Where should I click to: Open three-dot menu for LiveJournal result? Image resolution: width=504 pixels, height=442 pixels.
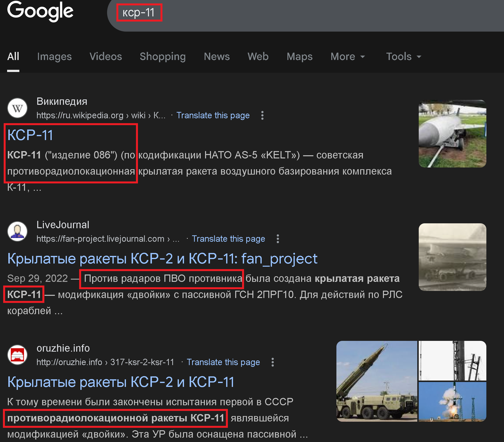(x=278, y=239)
